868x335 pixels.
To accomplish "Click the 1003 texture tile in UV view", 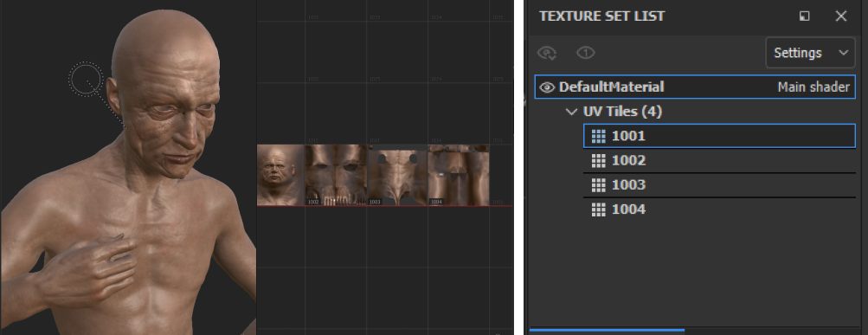I will click(397, 175).
